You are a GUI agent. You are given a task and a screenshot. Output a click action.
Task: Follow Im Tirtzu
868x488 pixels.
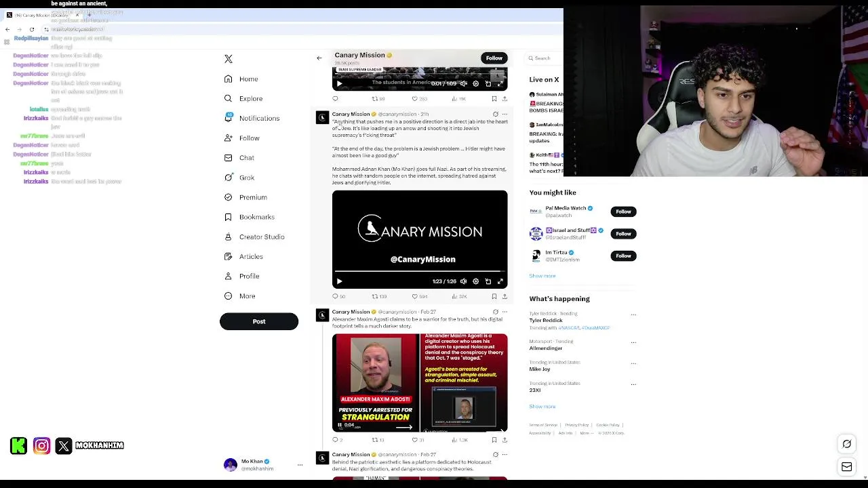tap(623, 256)
